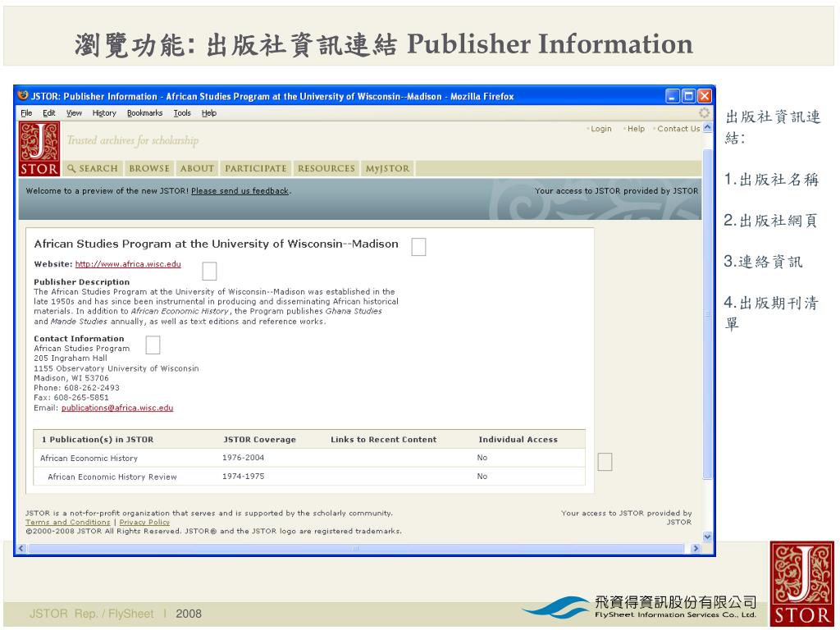This screenshot has width=840, height=630.
Task: Click Please send us feedback link
Action: pyautogui.click(x=240, y=190)
